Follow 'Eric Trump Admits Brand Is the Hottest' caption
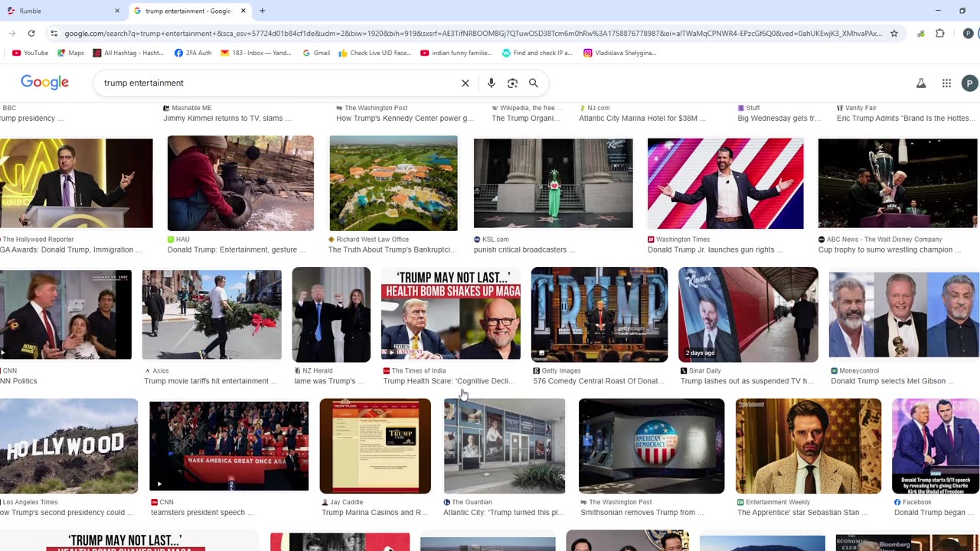This screenshot has width=980, height=551. click(906, 119)
